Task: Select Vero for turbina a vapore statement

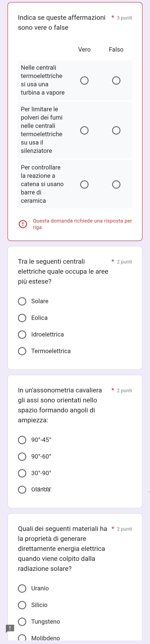Action: [x=84, y=81]
